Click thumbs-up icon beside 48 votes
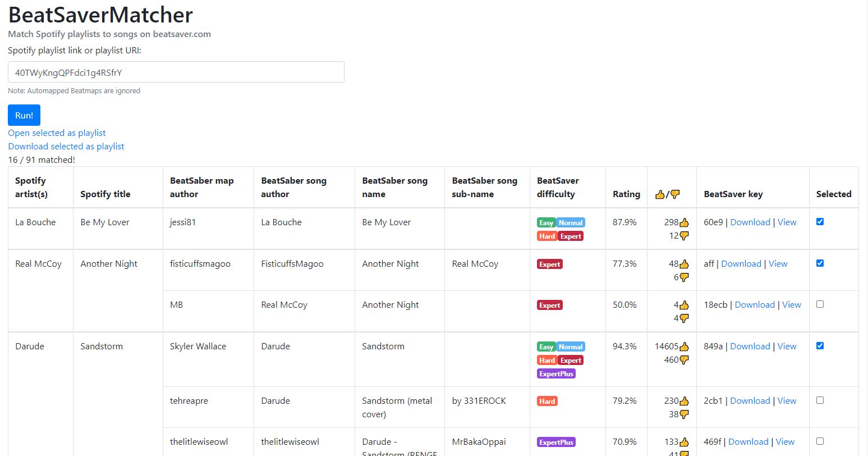 click(x=684, y=264)
